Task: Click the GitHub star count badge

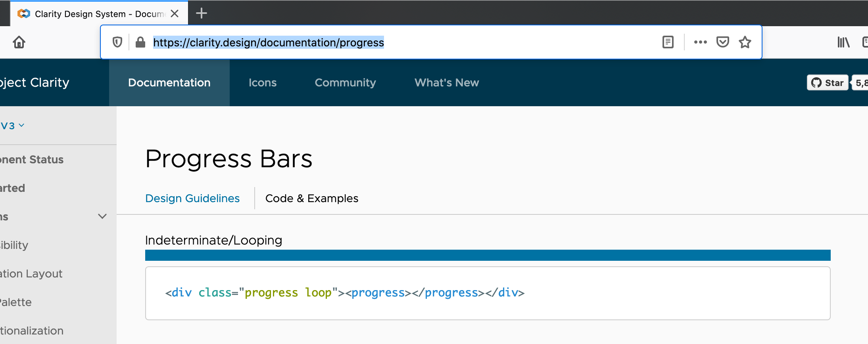Action: pos(860,83)
